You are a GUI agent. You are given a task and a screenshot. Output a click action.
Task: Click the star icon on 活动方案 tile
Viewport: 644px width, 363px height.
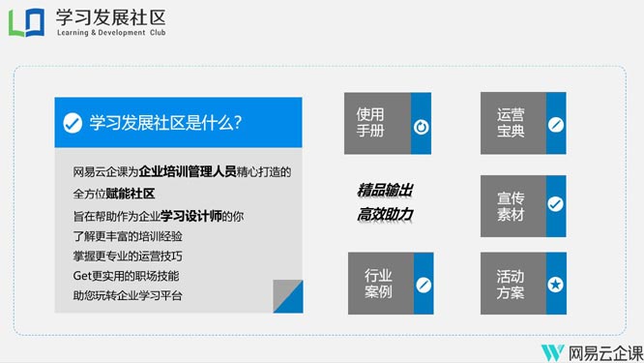point(556,285)
